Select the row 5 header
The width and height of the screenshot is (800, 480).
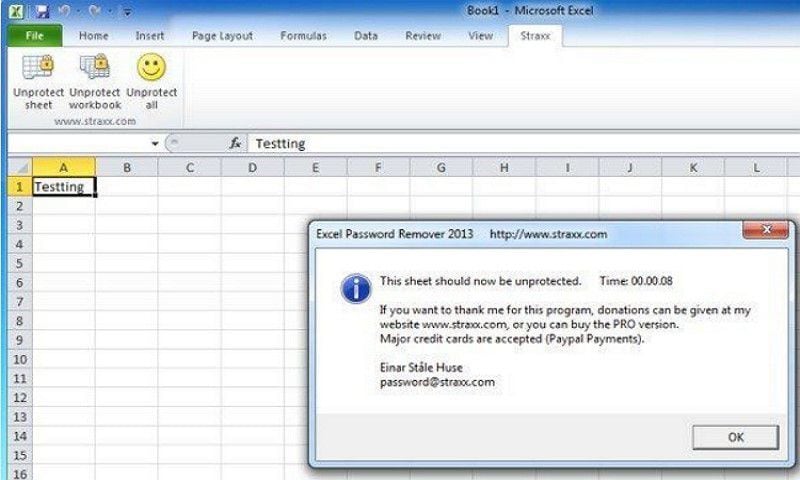[20, 263]
